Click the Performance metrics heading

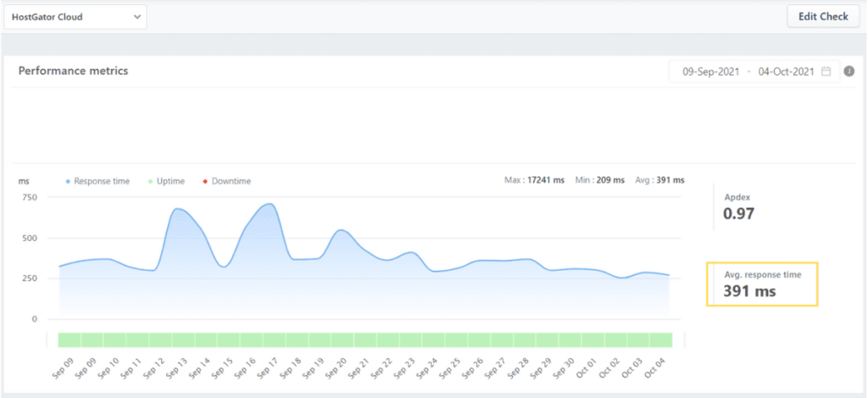coord(74,71)
